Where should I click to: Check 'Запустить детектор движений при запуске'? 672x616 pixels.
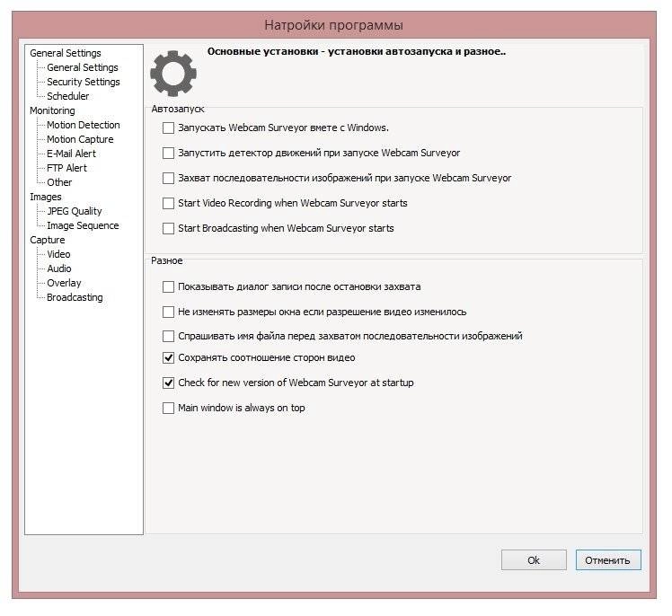[x=168, y=153]
